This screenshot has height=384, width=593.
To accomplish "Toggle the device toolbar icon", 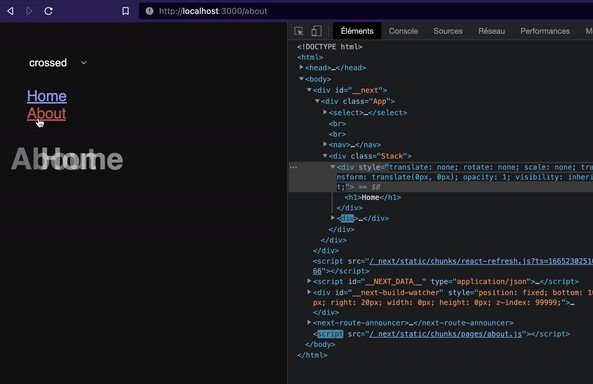I will tap(316, 31).
